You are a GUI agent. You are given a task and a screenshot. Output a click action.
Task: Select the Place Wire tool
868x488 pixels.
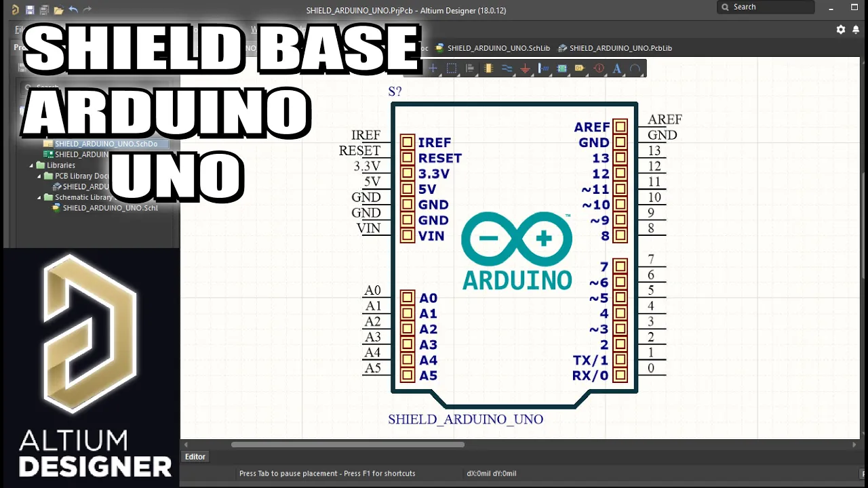(507, 68)
